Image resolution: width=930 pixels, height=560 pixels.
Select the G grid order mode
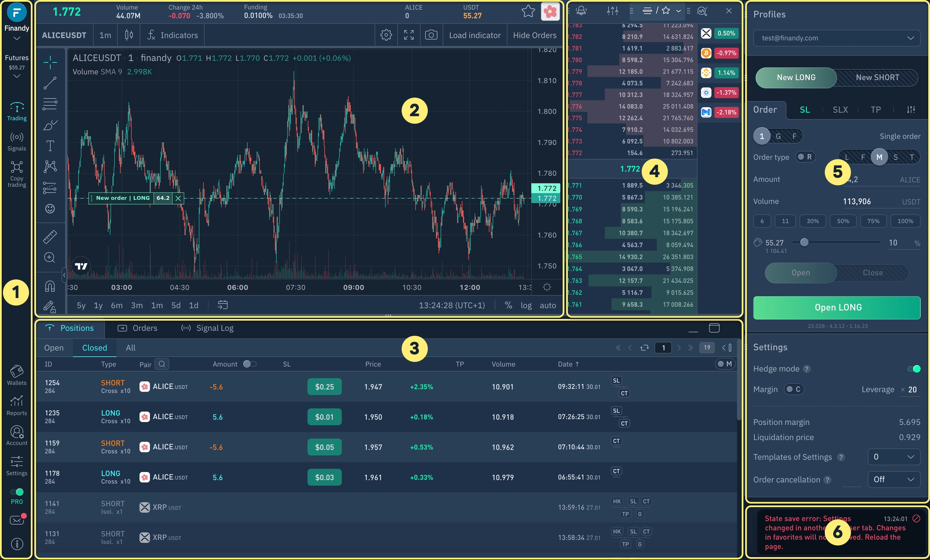point(778,136)
